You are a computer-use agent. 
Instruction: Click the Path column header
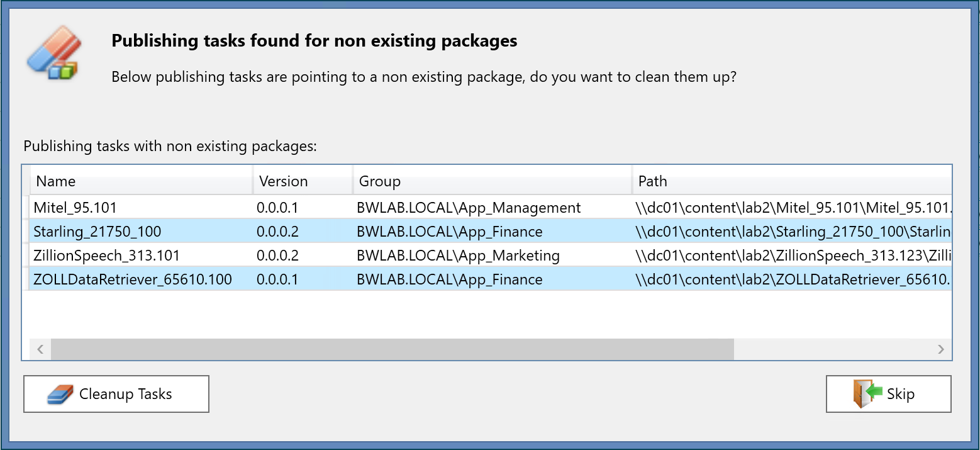pos(652,181)
